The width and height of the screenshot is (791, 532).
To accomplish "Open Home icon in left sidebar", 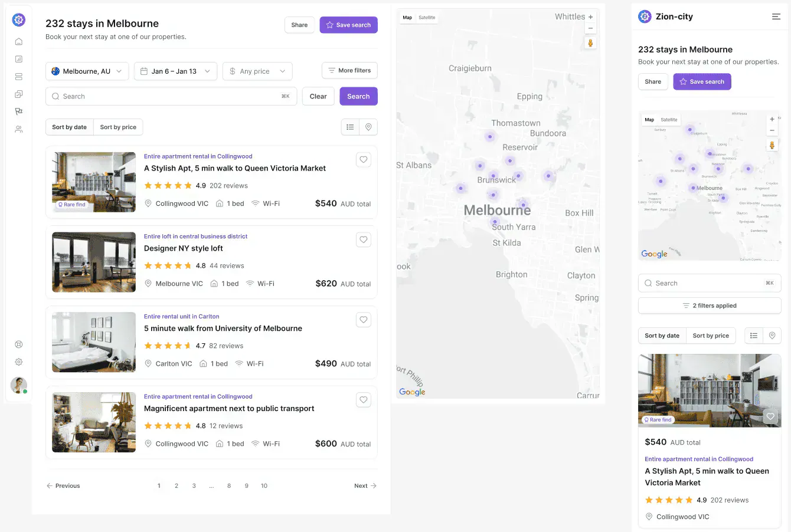I will coord(19,41).
